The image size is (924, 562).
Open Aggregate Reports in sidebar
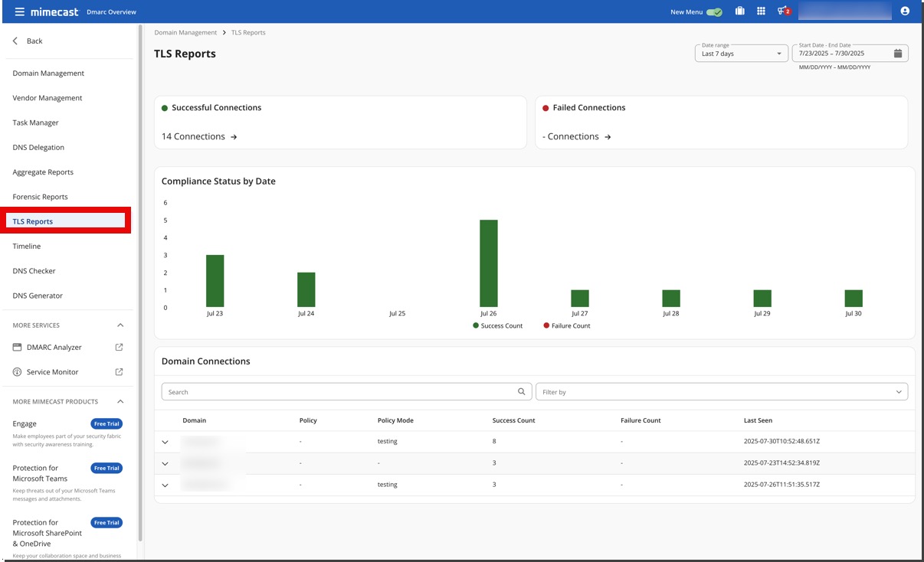[43, 172]
